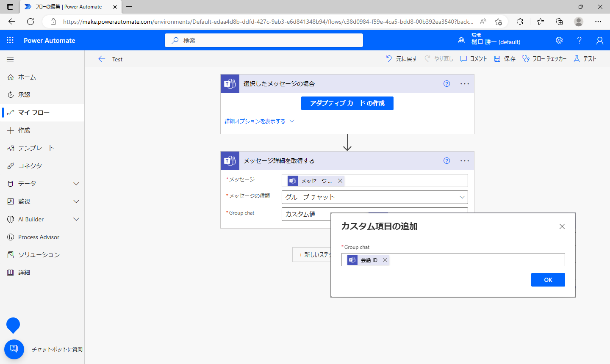Open 承認 page in sidebar
The height and width of the screenshot is (364, 610).
point(42,95)
